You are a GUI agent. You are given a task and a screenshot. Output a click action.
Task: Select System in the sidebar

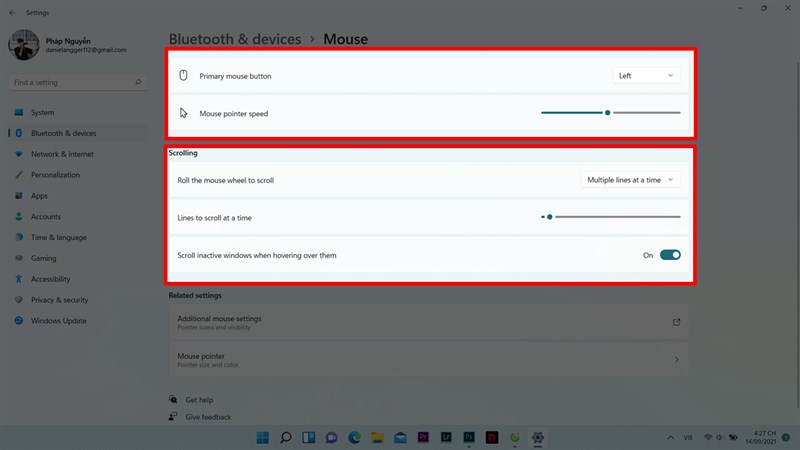pos(78,112)
